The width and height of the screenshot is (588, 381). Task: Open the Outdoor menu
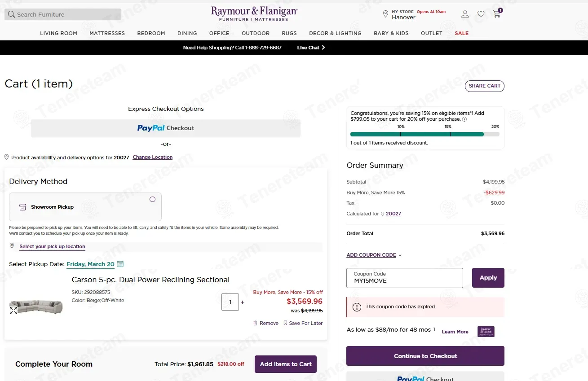(256, 33)
